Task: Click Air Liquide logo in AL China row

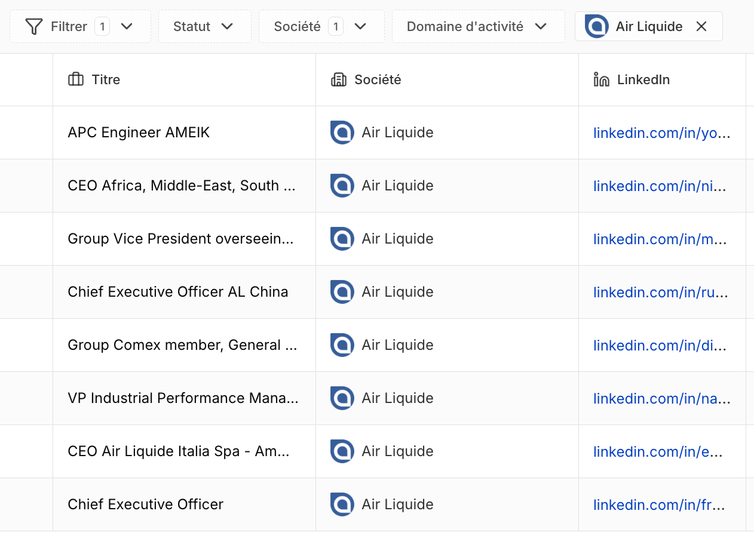Action: coord(342,292)
